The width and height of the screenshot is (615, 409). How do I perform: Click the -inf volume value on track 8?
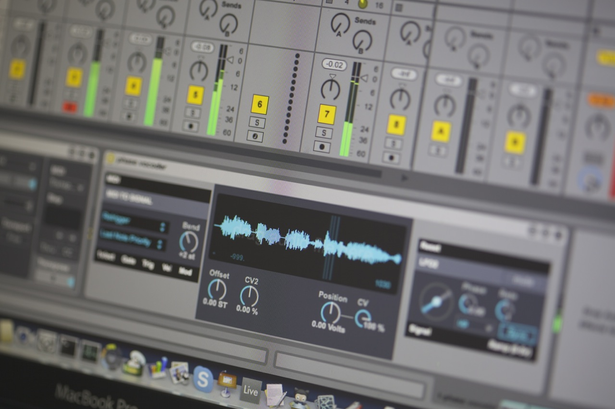pos(404,74)
